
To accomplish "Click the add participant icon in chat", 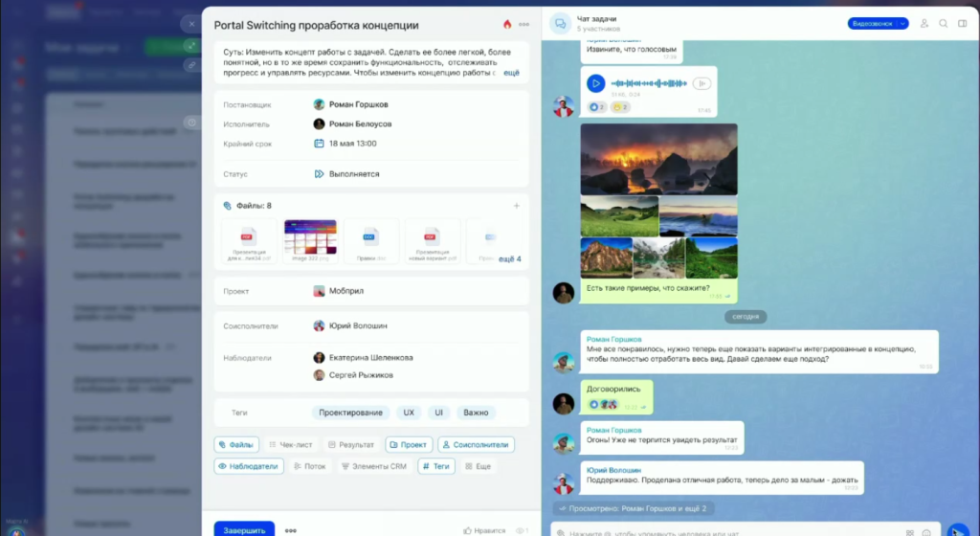I will 924,24.
